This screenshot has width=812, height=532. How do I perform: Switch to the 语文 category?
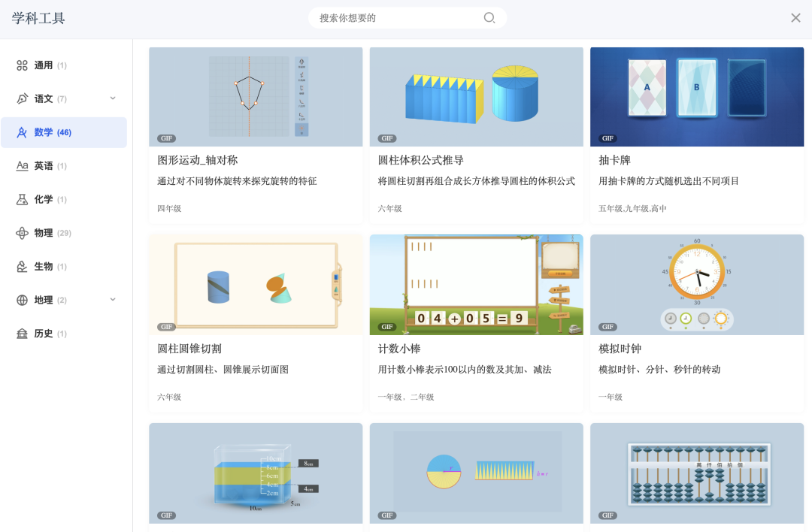45,98
